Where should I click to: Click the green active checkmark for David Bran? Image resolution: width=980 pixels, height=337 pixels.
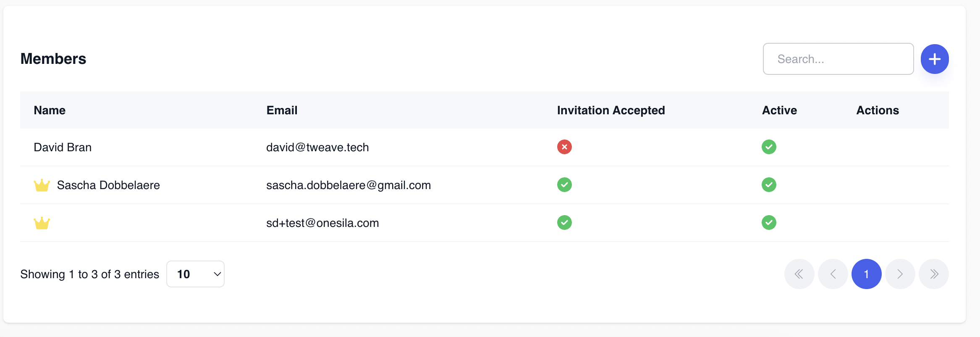coord(769,147)
